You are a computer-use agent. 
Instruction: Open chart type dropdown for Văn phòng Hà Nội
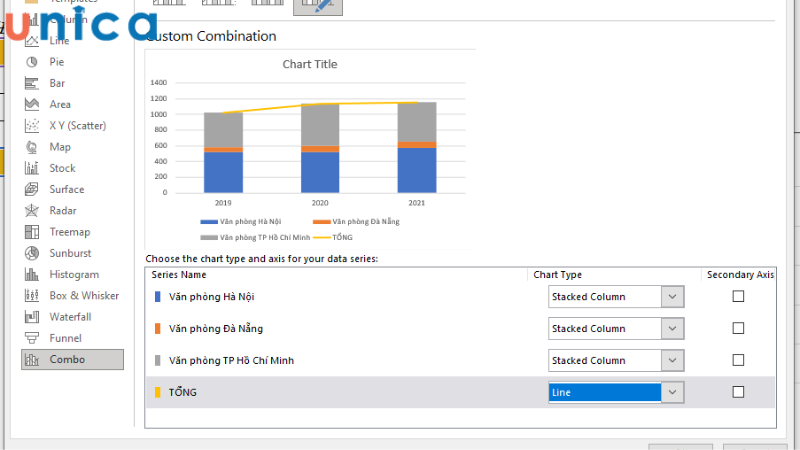[673, 297]
